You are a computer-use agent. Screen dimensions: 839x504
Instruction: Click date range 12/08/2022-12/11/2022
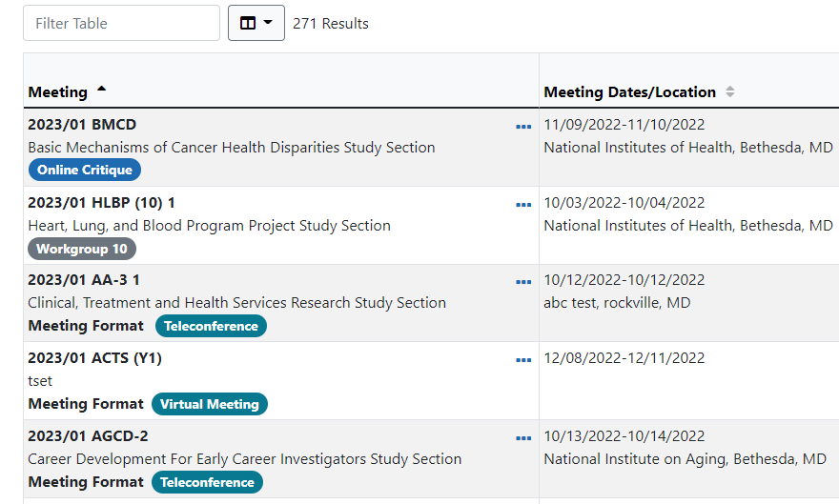tap(624, 358)
